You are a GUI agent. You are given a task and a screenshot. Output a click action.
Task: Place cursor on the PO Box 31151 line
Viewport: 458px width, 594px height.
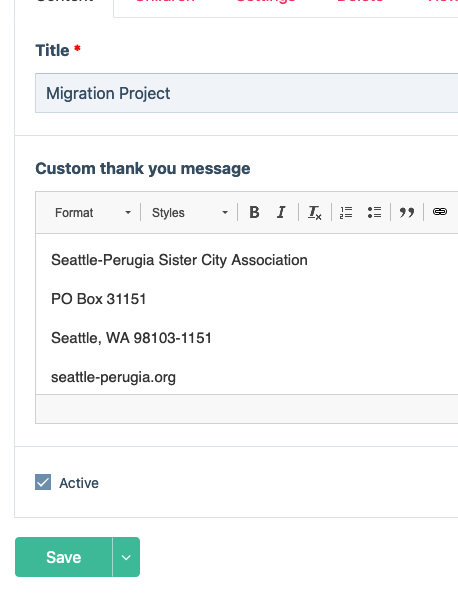click(98, 299)
